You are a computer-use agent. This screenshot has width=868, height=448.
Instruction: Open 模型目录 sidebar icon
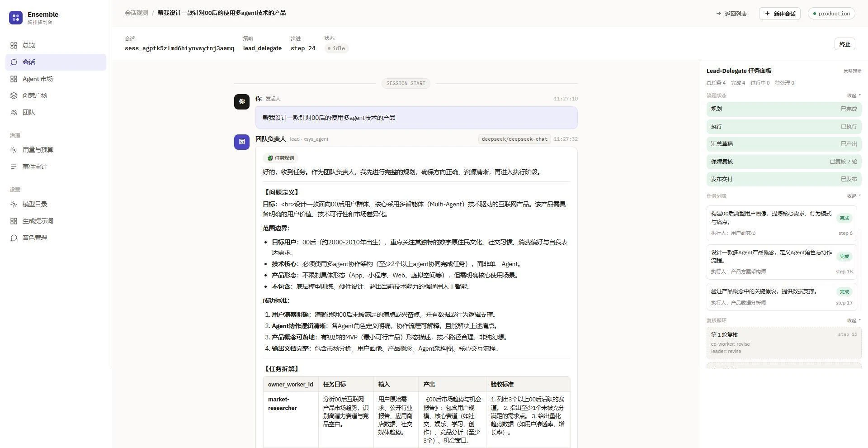click(14, 204)
